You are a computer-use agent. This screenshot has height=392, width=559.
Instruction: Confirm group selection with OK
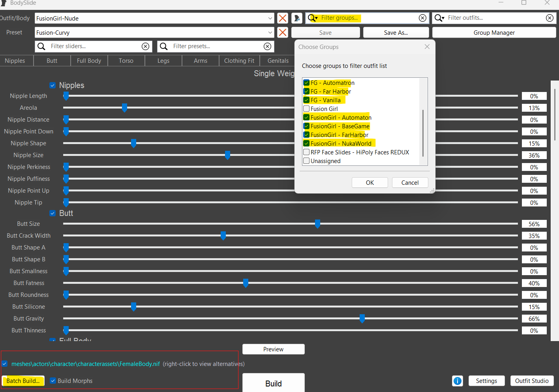(370, 183)
